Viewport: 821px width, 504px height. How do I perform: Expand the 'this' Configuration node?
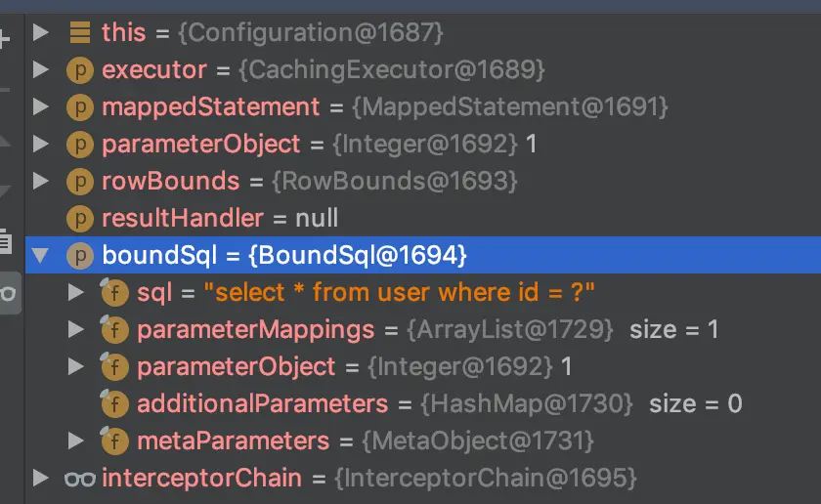(40, 32)
